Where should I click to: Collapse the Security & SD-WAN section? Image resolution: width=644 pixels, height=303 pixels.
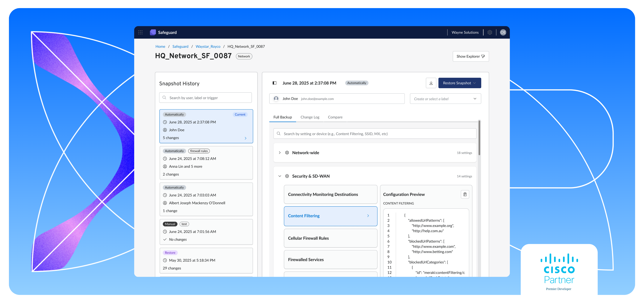tap(280, 176)
